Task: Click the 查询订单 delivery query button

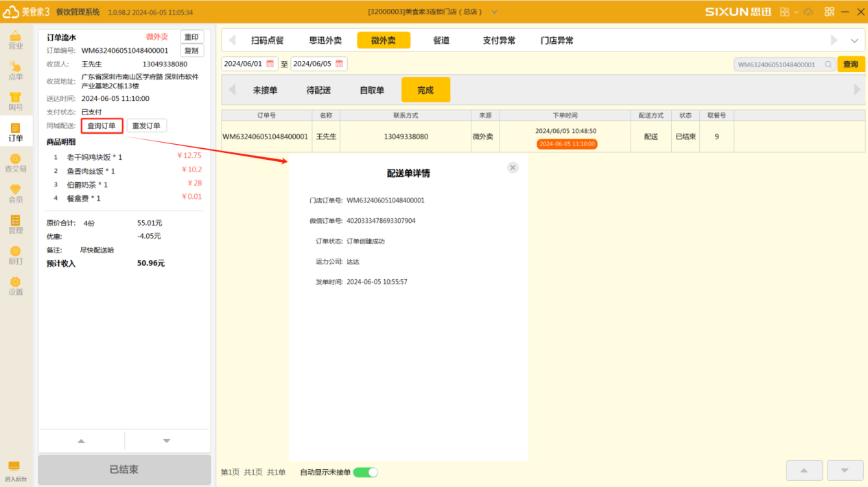Action: 102,126
